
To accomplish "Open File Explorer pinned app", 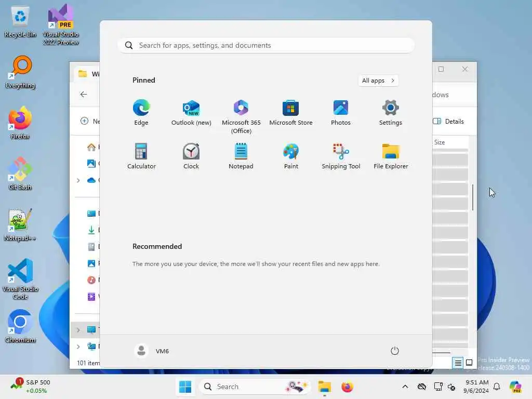I will tap(391, 156).
